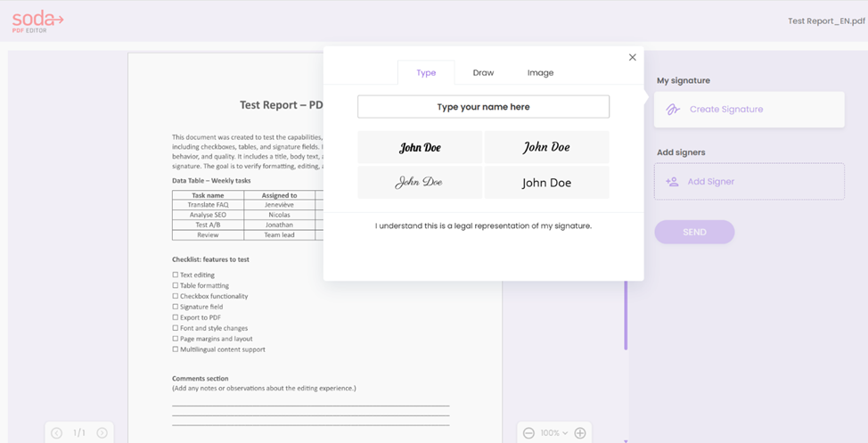The width and height of the screenshot is (868, 443).
Task: Click the 'Nicolas' table cell
Action: coord(279,215)
